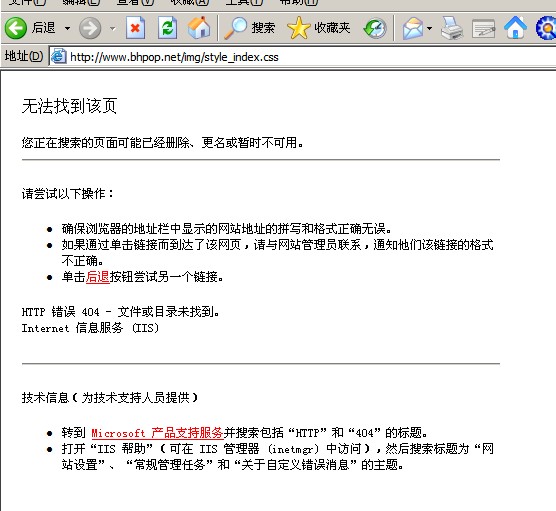Refresh the page with green arrows icon
The height and width of the screenshot is (511, 556).
coord(167,28)
